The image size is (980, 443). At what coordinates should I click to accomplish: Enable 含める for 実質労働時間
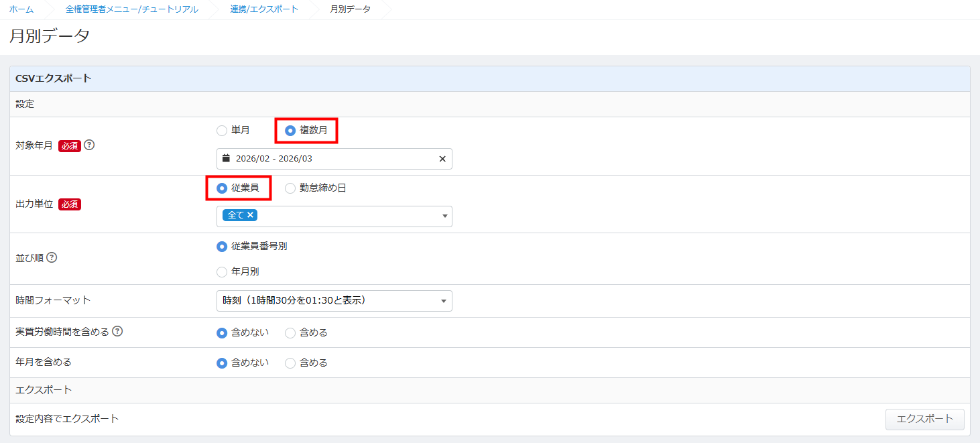point(290,332)
